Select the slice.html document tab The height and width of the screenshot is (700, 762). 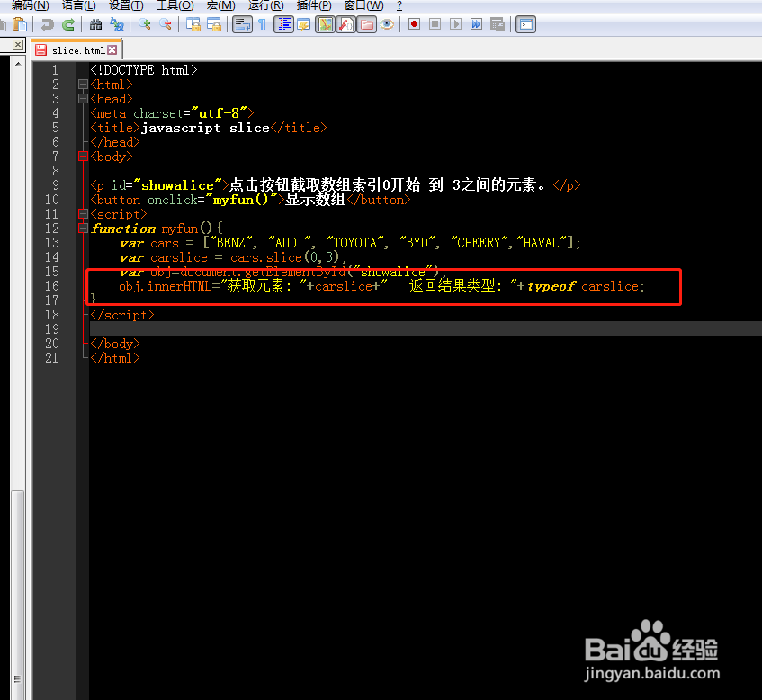(x=76, y=50)
